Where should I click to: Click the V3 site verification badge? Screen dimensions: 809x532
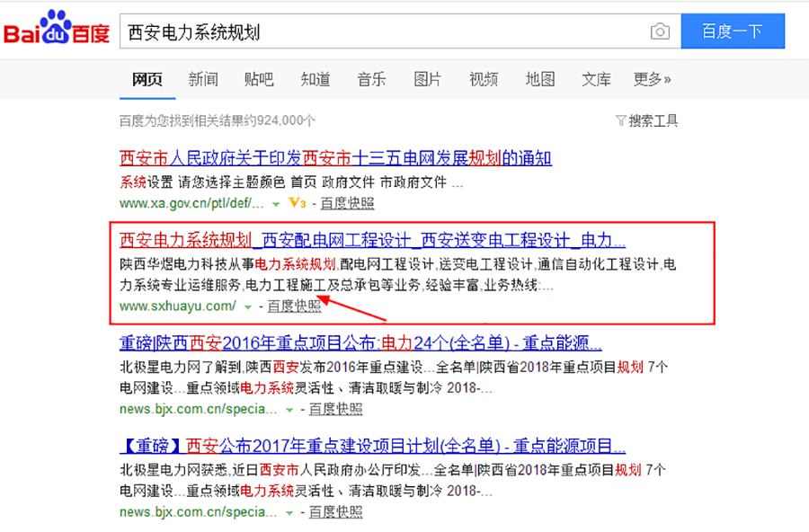coord(298,203)
